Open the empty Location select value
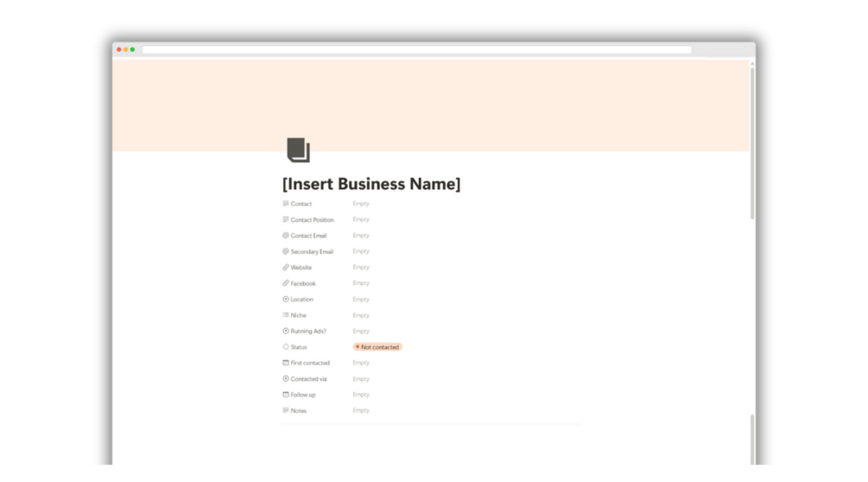This screenshot has width=868, height=482. (361, 300)
